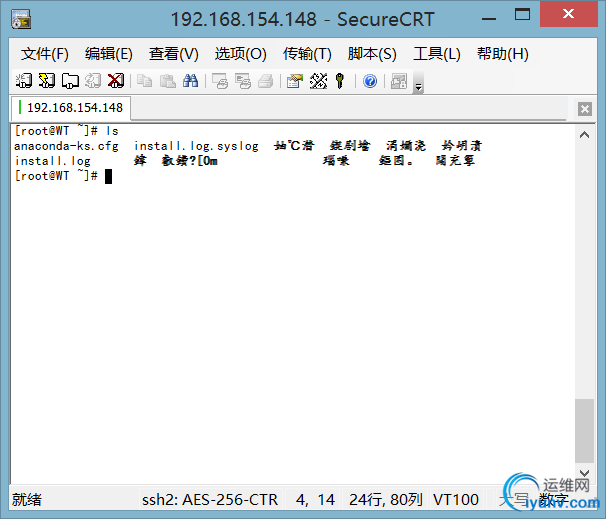Image resolution: width=606 pixels, height=519 pixels.
Task: Open the 工具(L) menu
Action: pos(437,54)
